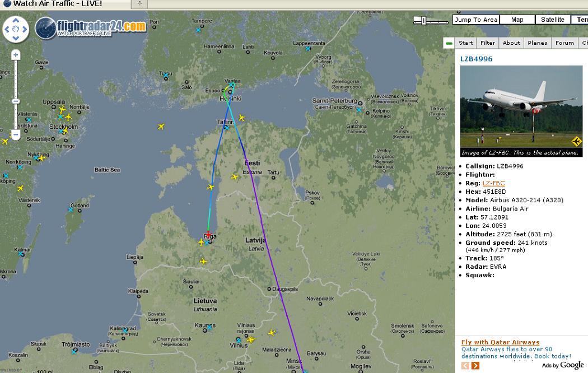Collapse side panel with green minus button
Image resolution: width=588 pixels, height=373 pixels.
449,43
